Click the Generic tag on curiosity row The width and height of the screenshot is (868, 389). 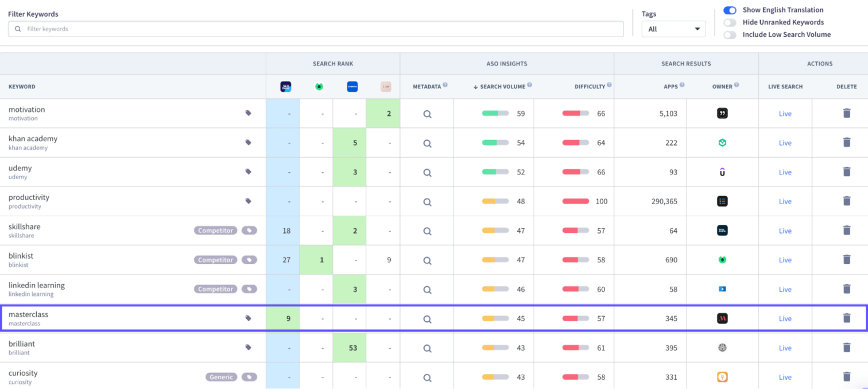pos(220,377)
